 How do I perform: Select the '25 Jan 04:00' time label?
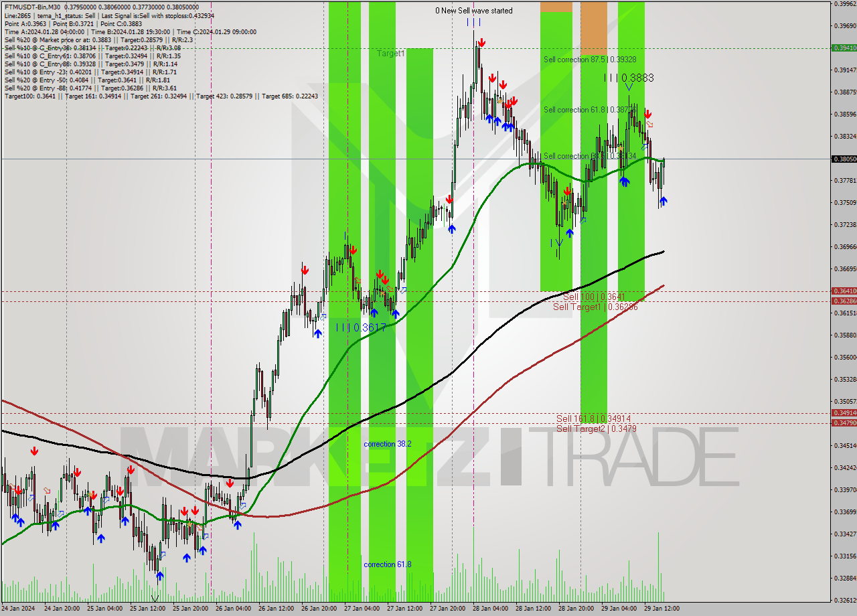point(106,609)
